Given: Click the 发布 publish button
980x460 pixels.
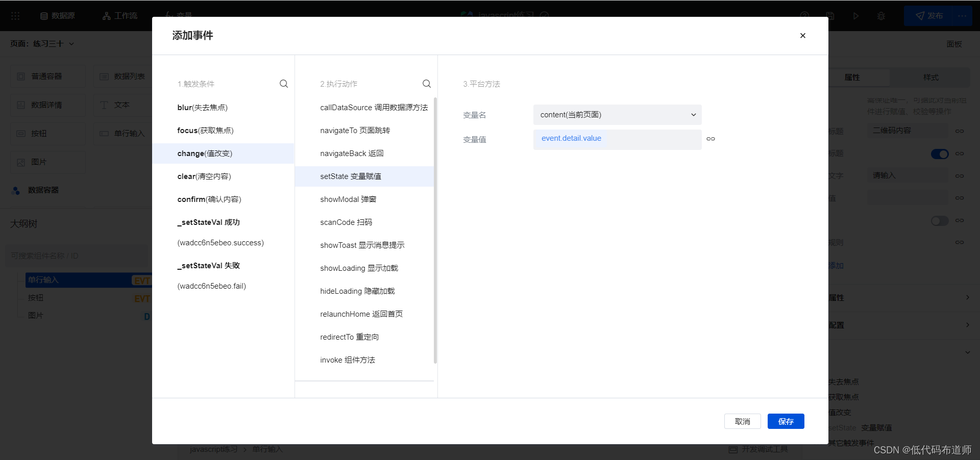Looking at the screenshot, I should pos(929,16).
